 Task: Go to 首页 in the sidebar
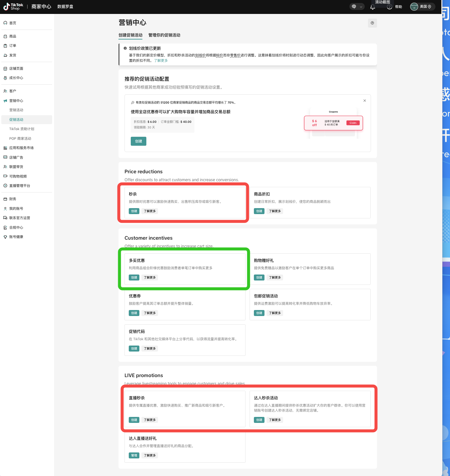pos(13,23)
